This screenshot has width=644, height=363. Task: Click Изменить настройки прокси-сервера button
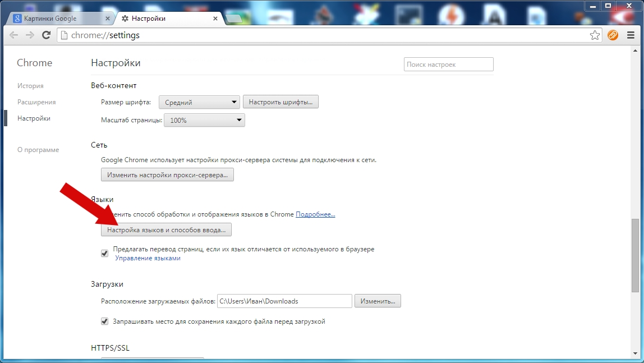[x=167, y=175]
